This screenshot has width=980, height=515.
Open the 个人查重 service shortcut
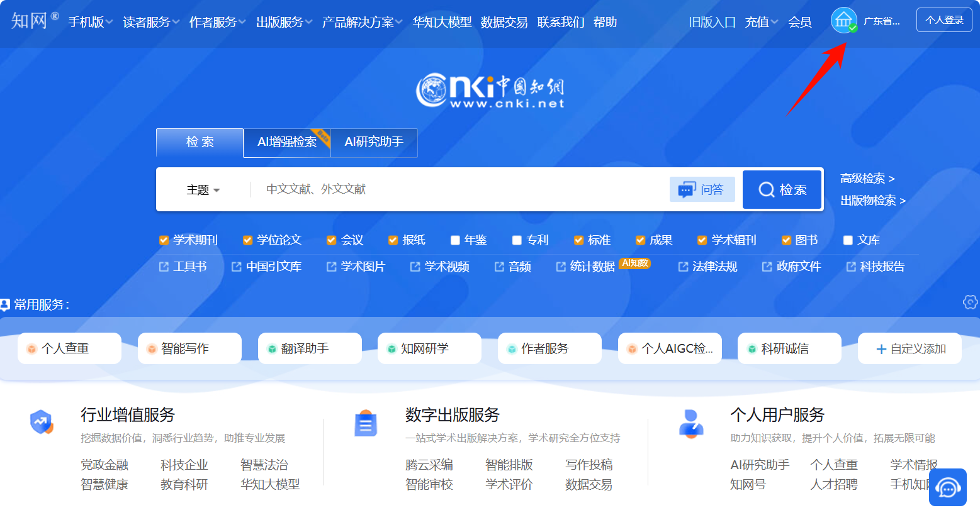click(69, 348)
